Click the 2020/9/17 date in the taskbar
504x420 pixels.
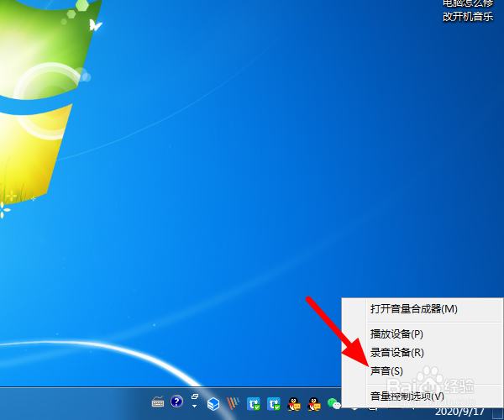459,412
